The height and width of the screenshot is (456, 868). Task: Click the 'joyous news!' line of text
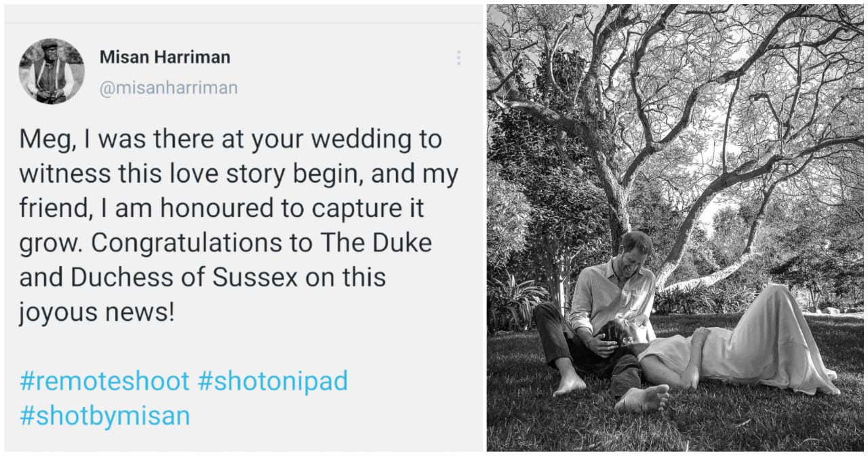coord(97,313)
